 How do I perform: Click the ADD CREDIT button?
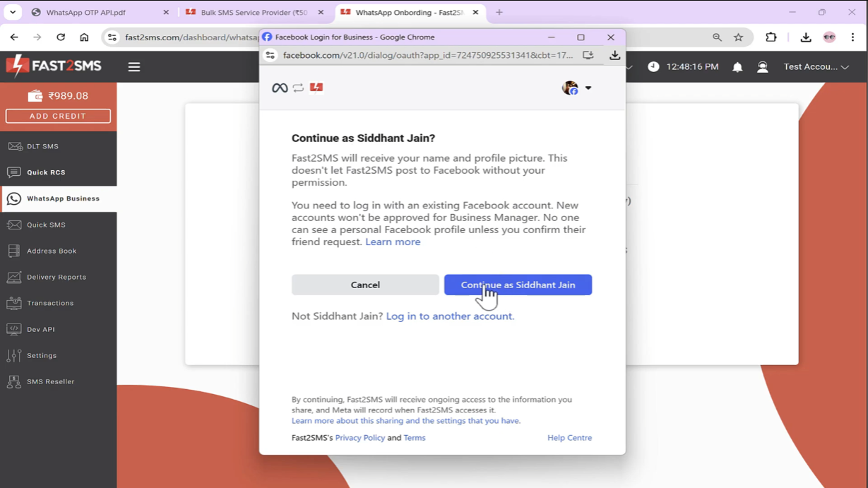[58, 116]
